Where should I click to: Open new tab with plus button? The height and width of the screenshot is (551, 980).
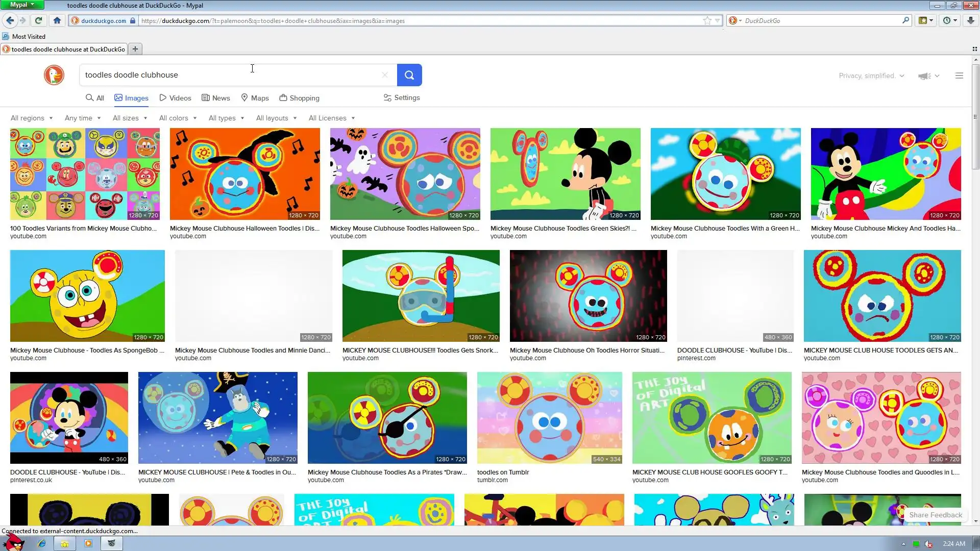(135, 49)
